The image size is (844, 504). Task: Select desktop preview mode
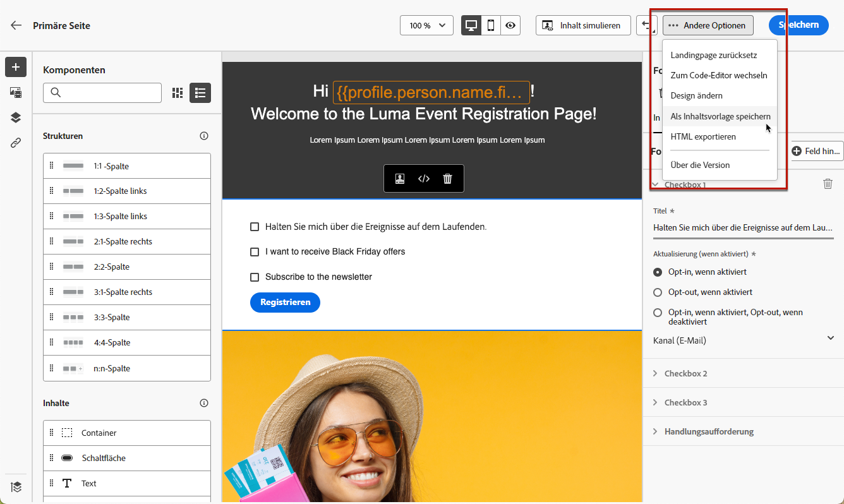(x=471, y=26)
